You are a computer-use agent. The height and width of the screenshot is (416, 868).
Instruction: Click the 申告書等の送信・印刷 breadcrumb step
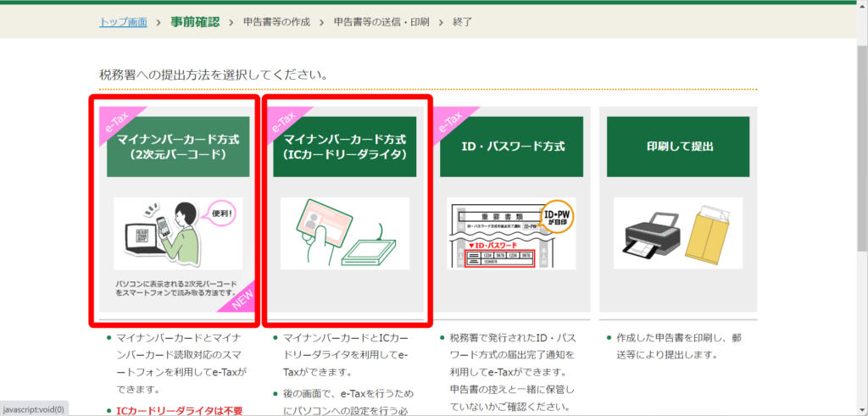pyautogui.click(x=381, y=22)
